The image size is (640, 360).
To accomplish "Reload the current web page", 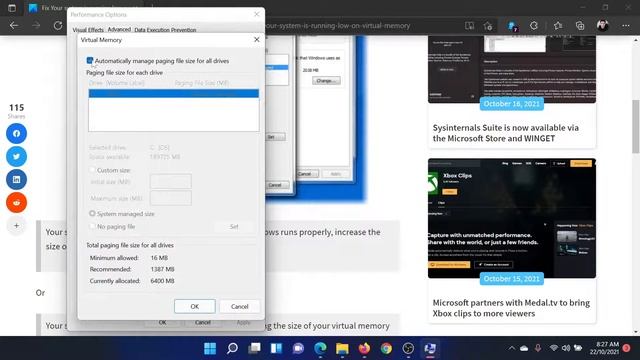I will [x=58, y=25].
